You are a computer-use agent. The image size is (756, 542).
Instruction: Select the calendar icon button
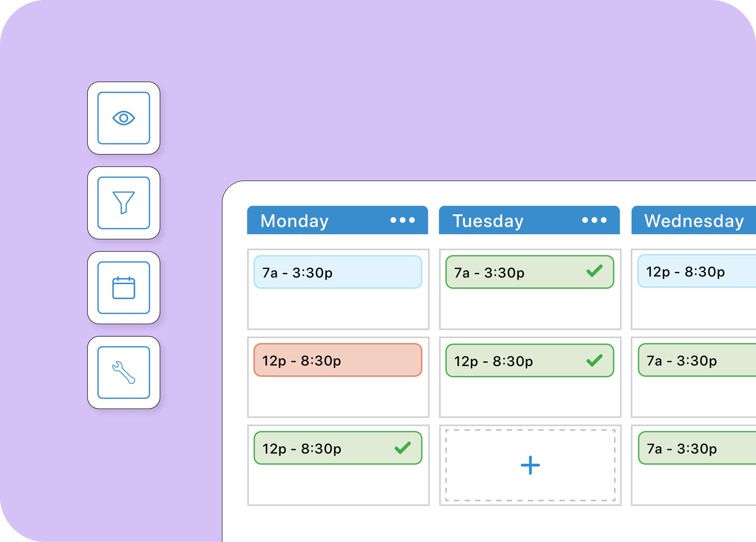(124, 288)
